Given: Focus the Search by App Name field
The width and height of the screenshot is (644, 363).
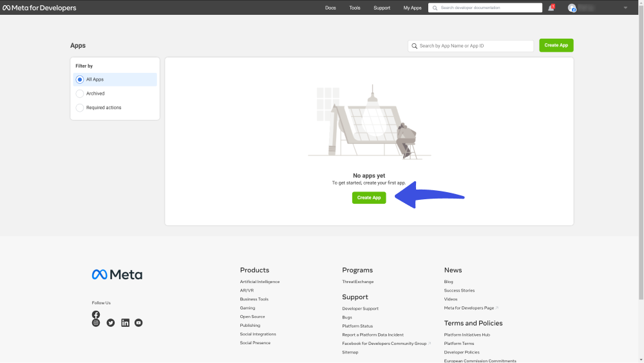Looking at the screenshot, I should [471, 46].
